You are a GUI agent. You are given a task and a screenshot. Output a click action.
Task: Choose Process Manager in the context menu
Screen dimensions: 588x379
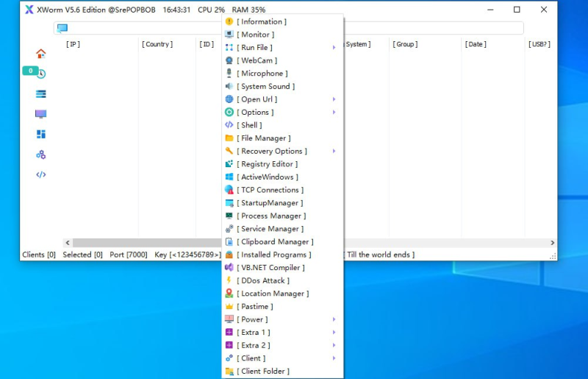coord(270,216)
